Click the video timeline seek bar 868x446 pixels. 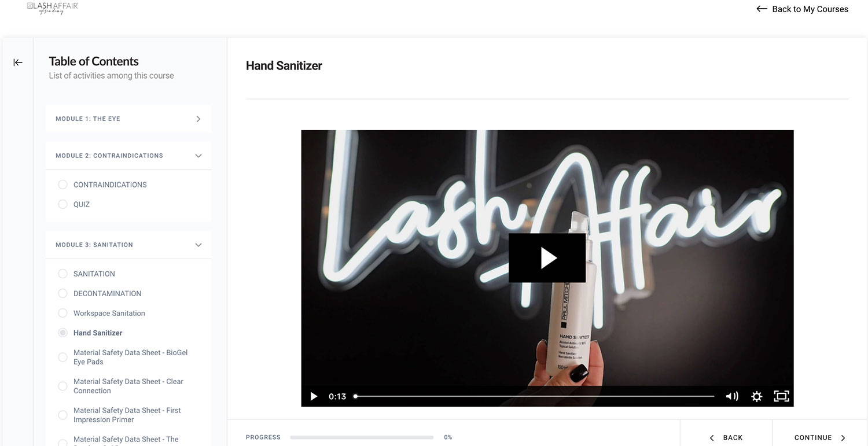coord(534,396)
